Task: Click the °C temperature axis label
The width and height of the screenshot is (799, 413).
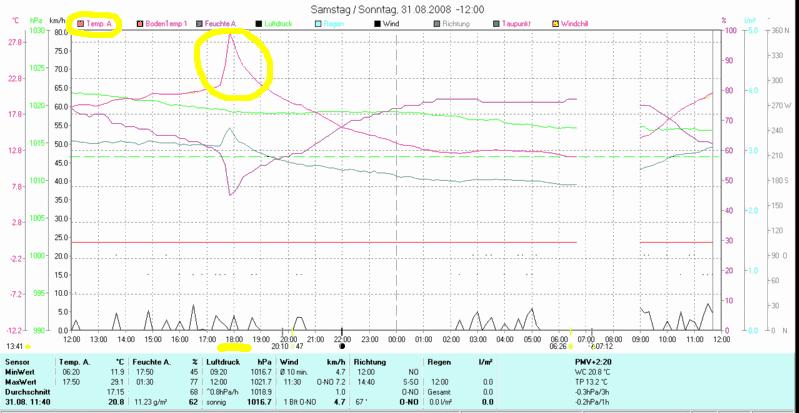Action: (14, 20)
